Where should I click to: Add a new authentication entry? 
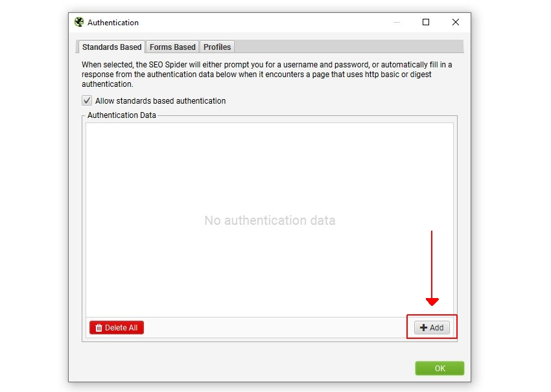point(432,328)
